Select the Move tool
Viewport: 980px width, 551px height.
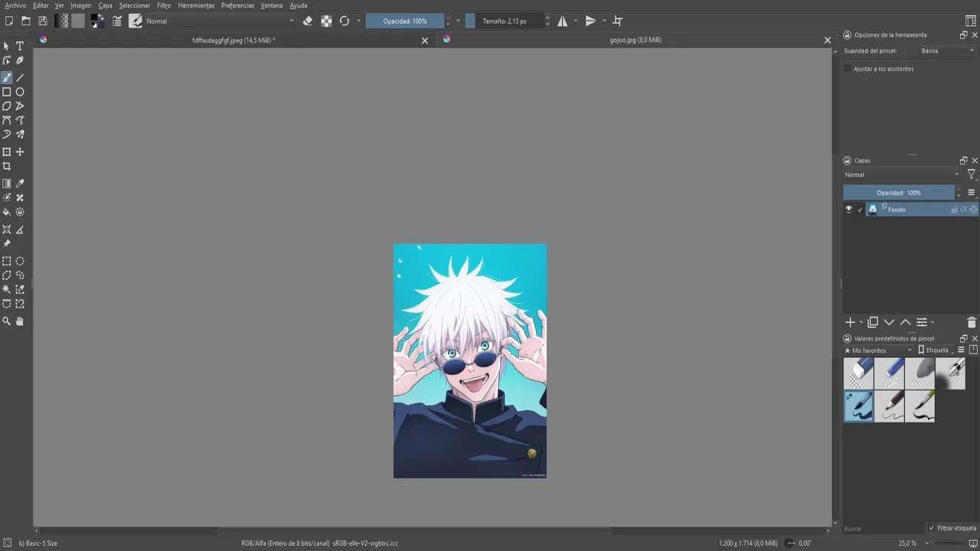click(x=20, y=152)
